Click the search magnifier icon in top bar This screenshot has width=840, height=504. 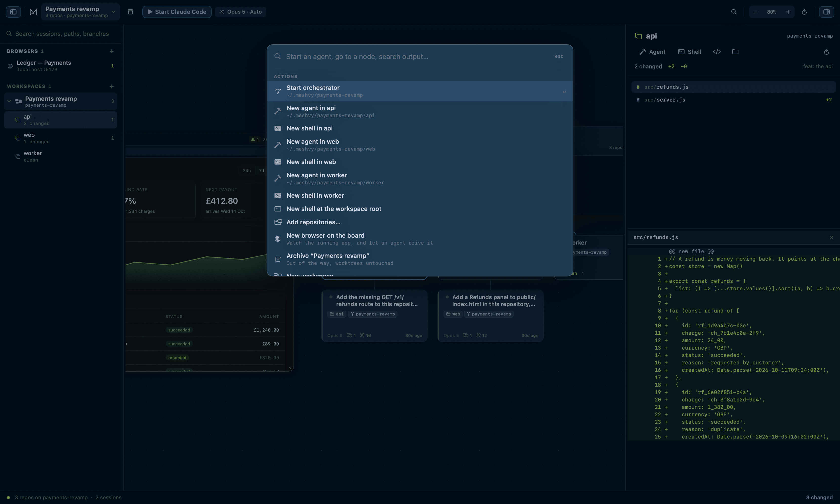click(x=734, y=12)
